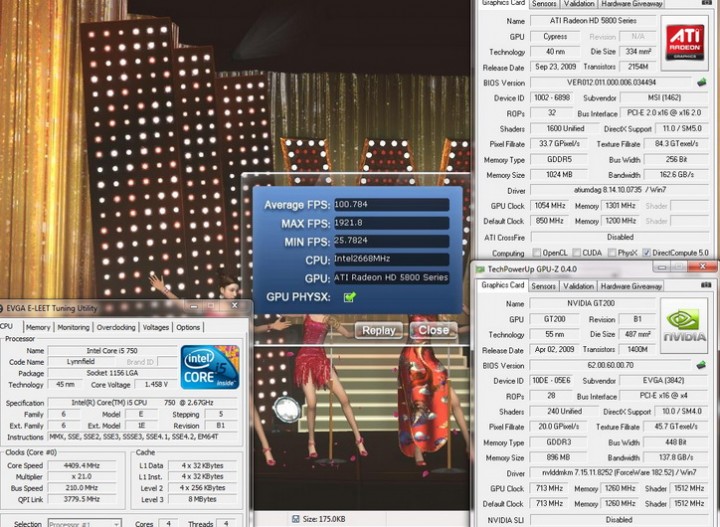Toggle the DirectCompute 5.0 checkbox

647,252
